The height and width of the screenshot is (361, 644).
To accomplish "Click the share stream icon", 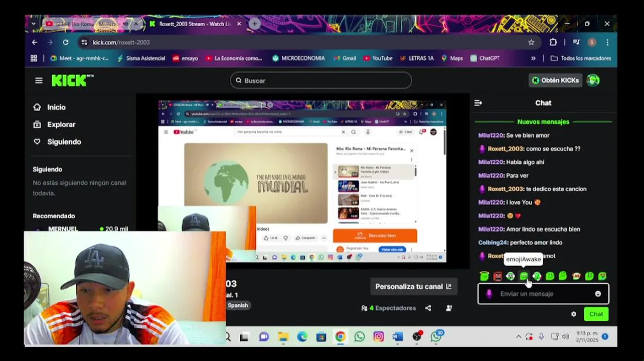I will 428,308.
